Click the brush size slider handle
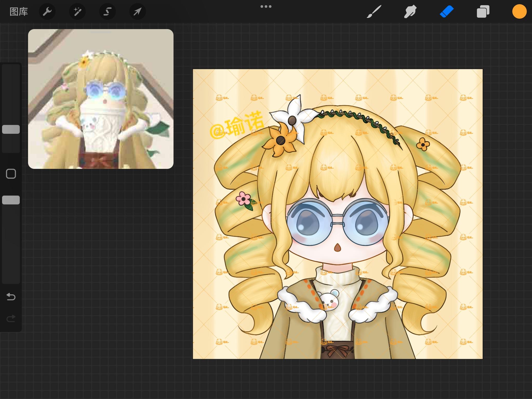 coord(11,129)
